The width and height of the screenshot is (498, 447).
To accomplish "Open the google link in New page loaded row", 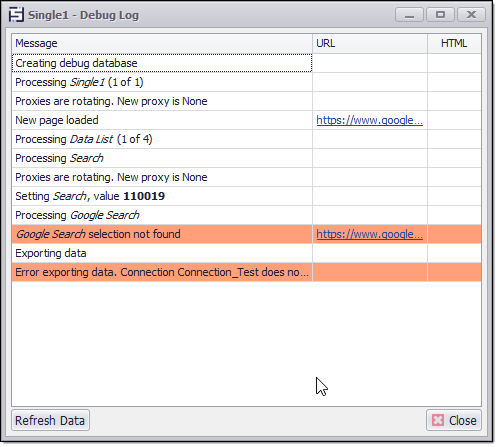I will pos(369,120).
